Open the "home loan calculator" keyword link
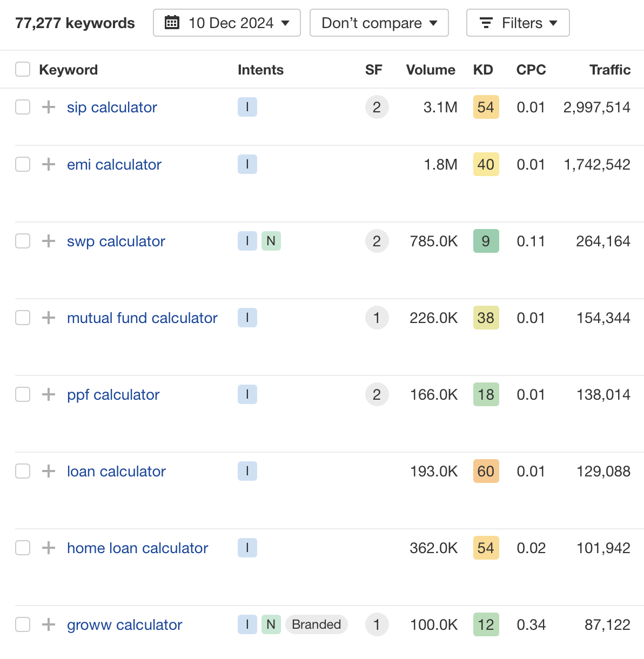 137,548
